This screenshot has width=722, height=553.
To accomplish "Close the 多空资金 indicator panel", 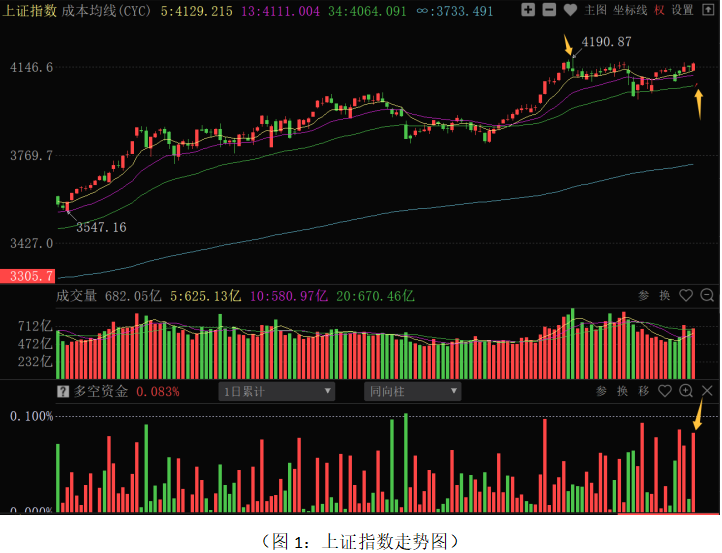I will 708,391.
